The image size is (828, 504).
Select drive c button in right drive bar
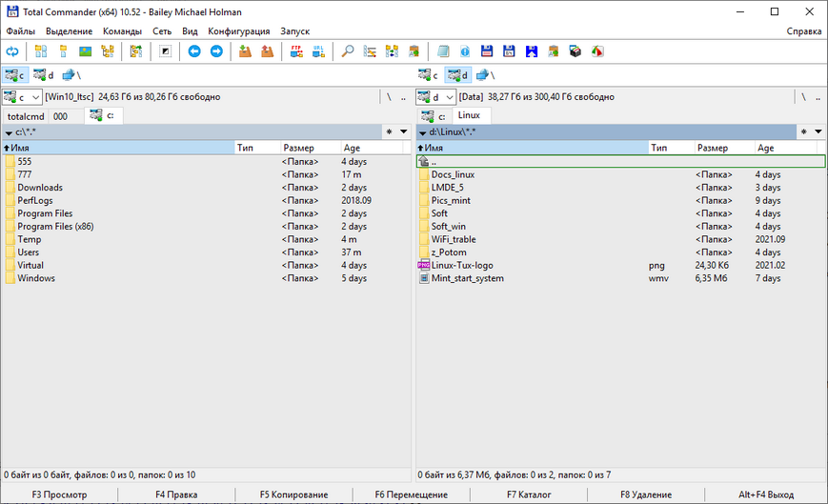[428, 74]
